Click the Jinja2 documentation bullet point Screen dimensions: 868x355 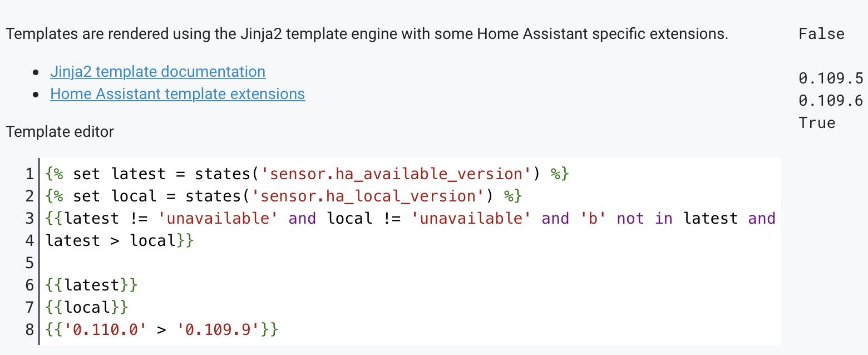click(36, 71)
